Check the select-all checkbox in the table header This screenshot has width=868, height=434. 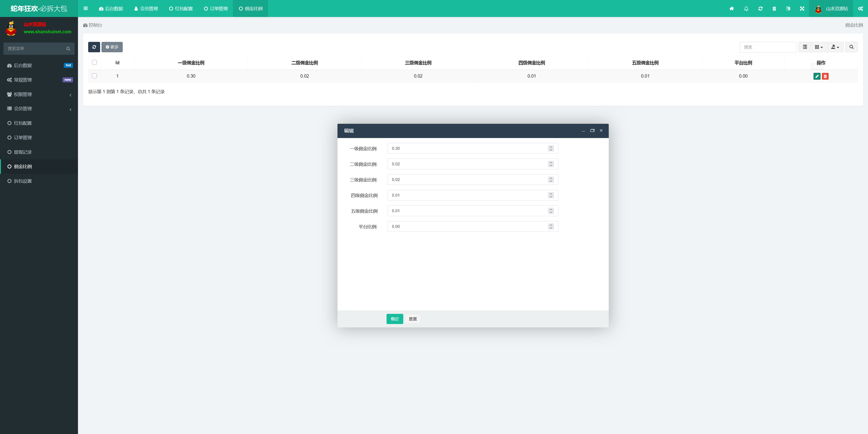click(94, 62)
